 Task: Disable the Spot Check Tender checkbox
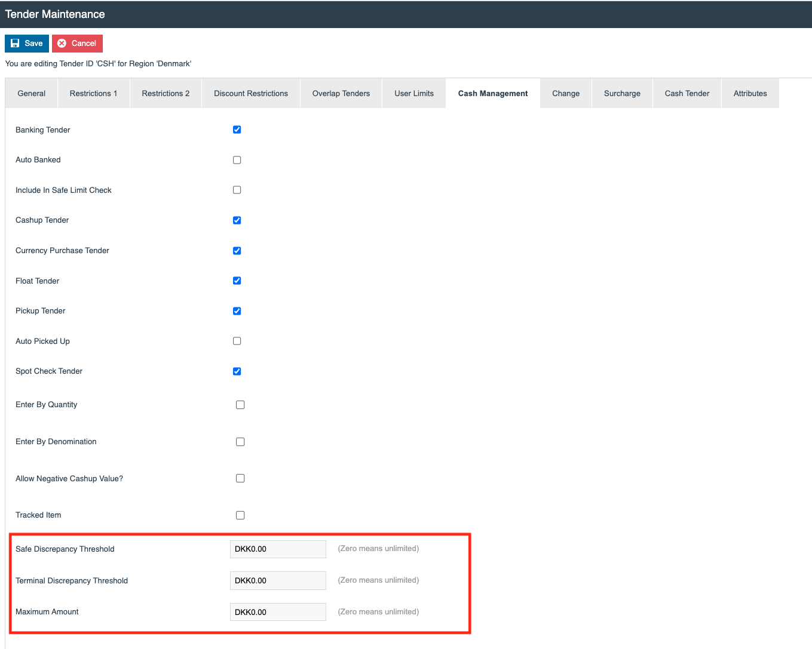pos(237,371)
